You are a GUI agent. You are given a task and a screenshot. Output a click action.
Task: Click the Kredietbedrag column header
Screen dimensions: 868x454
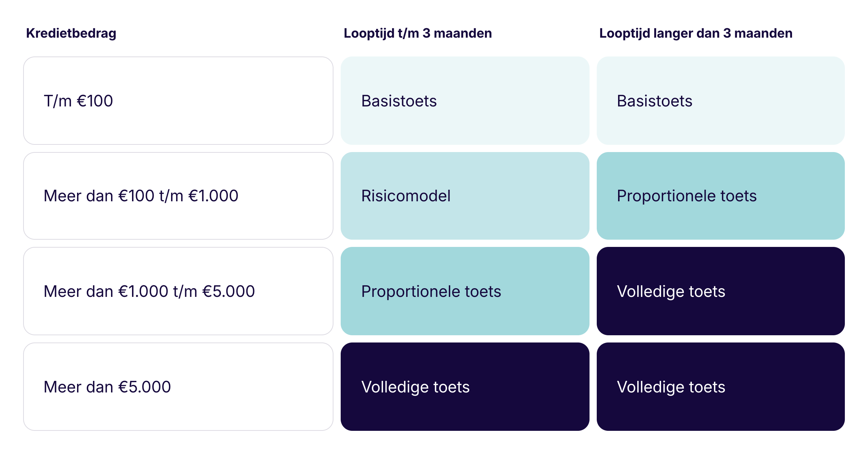(71, 33)
